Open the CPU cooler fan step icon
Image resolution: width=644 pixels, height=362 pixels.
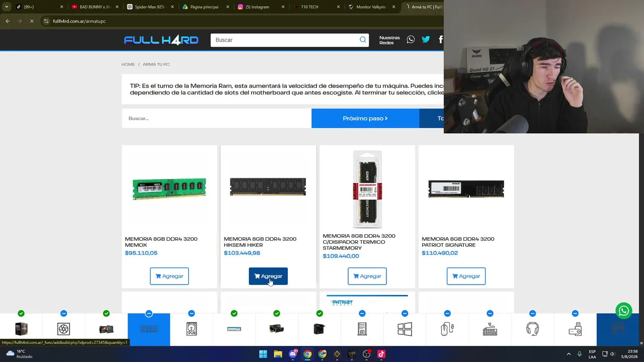click(x=63, y=329)
